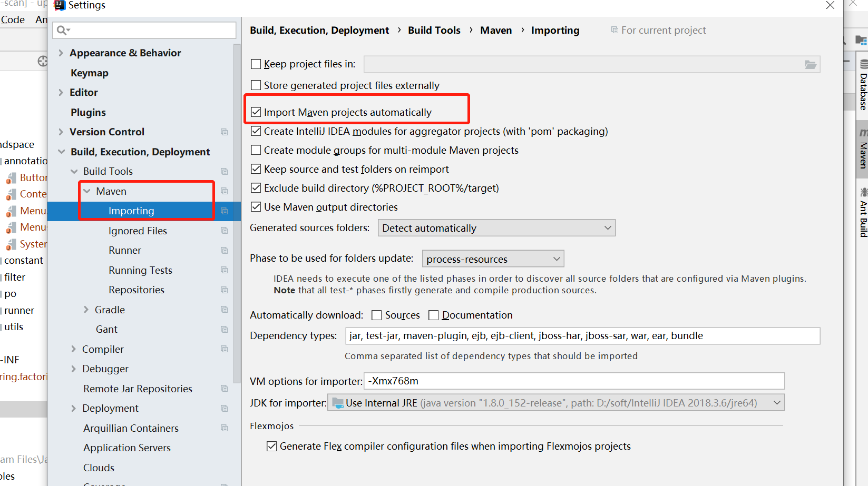
Task: Expand the "Gradle" settings node
Action: pyautogui.click(x=86, y=310)
